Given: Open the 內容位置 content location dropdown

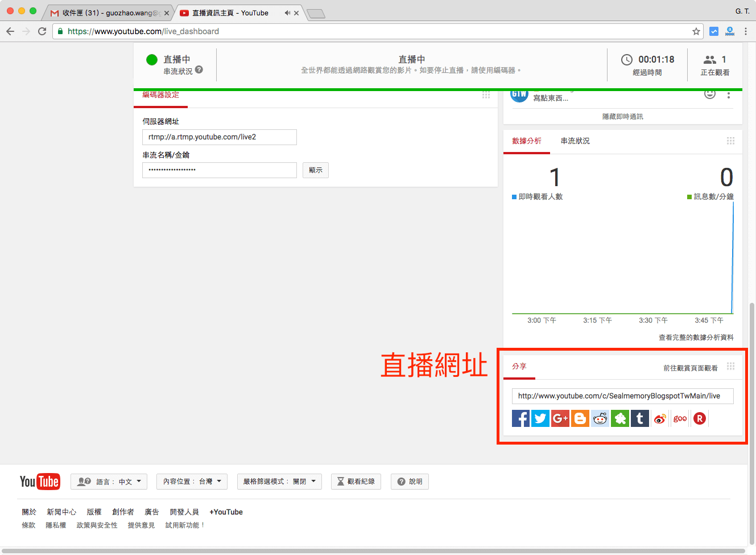Looking at the screenshot, I should coord(192,481).
